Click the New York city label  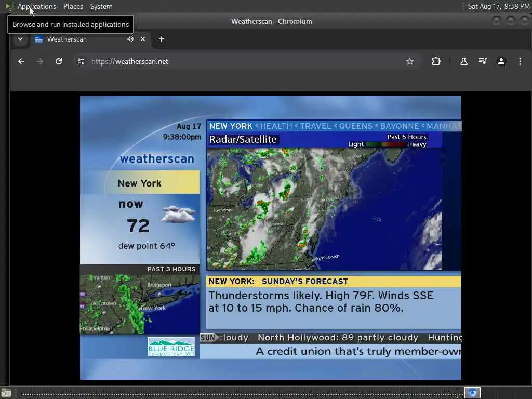[x=139, y=183]
